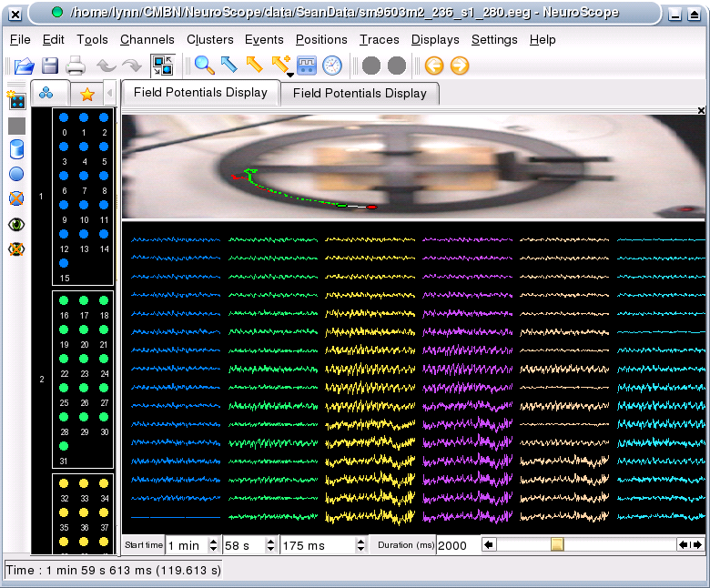Image resolution: width=710 pixels, height=588 pixels.
Task: Click the start time minutes field
Action: click(188, 545)
